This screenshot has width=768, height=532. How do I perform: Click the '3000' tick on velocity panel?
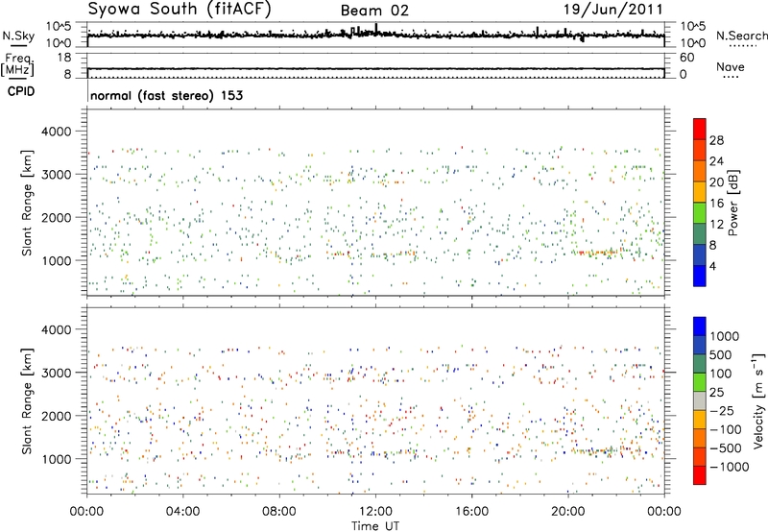(56, 373)
